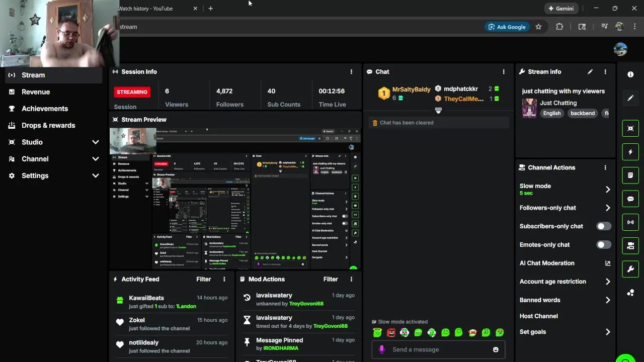The height and width of the screenshot is (362, 644).
Task: Click the backbend stream tag
Action: [583, 113]
